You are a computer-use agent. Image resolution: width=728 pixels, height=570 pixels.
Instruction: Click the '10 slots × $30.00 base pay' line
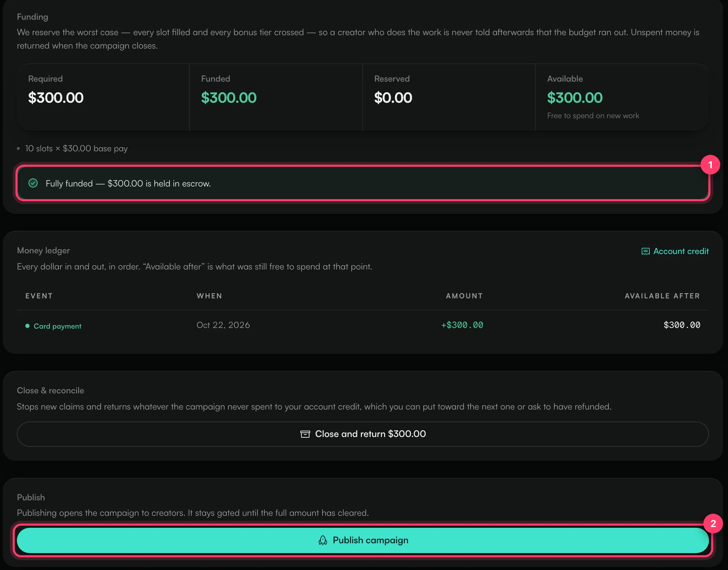click(x=76, y=148)
